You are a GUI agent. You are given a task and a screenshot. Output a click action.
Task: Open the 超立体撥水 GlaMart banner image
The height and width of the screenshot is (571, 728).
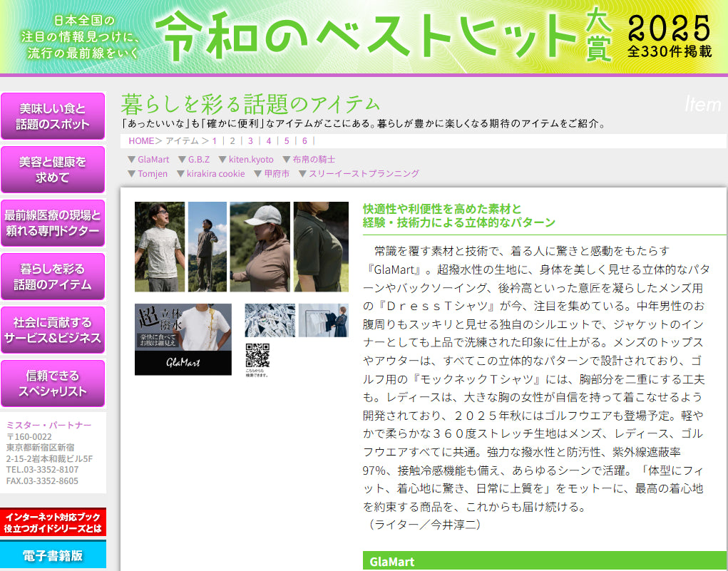point(183,339)
